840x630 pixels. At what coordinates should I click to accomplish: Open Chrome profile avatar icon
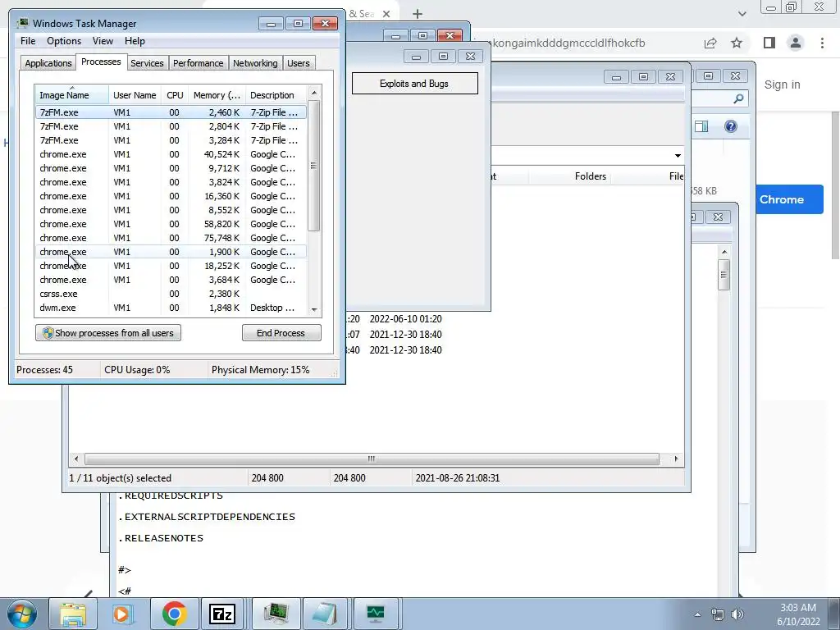click(796, 43)
